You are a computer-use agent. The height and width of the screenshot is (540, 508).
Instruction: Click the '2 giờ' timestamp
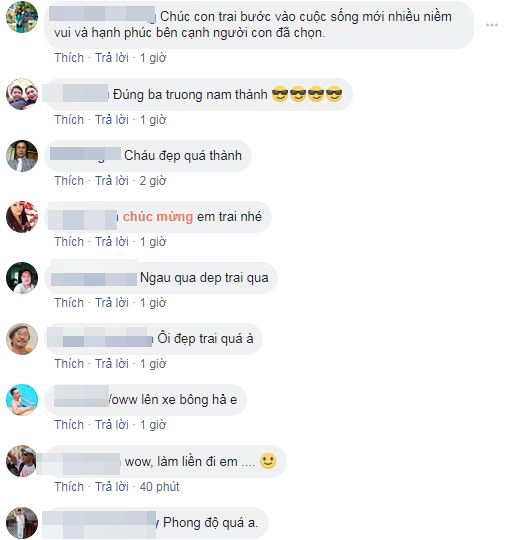coord(153,181)
